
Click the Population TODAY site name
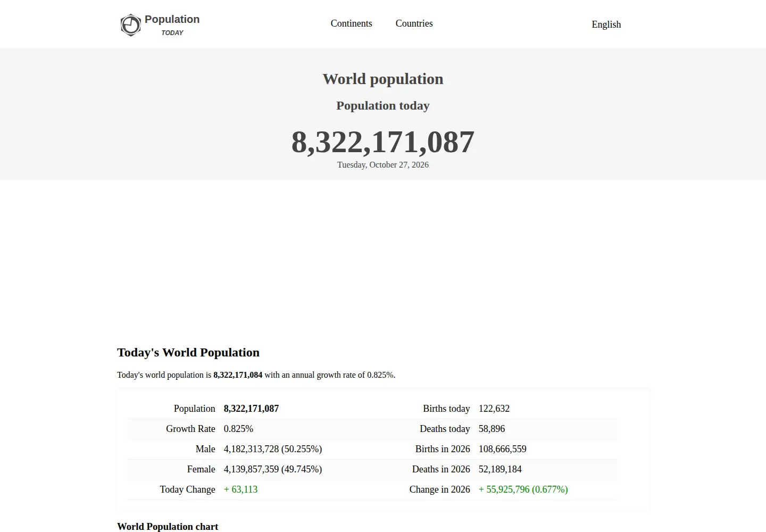(172, 25)
